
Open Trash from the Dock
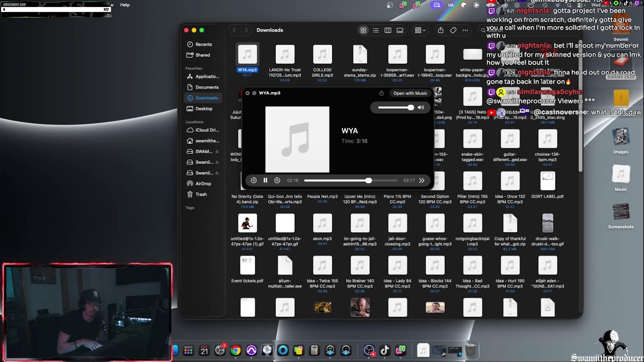[x=471, y=350]
